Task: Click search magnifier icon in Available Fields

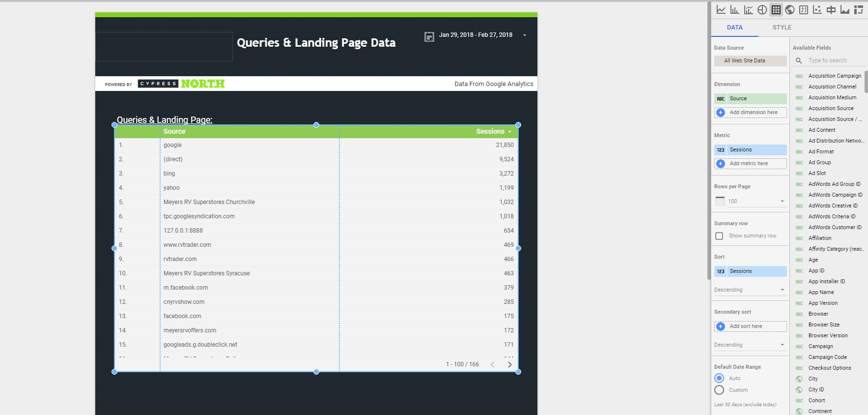Action: point(799,60)
